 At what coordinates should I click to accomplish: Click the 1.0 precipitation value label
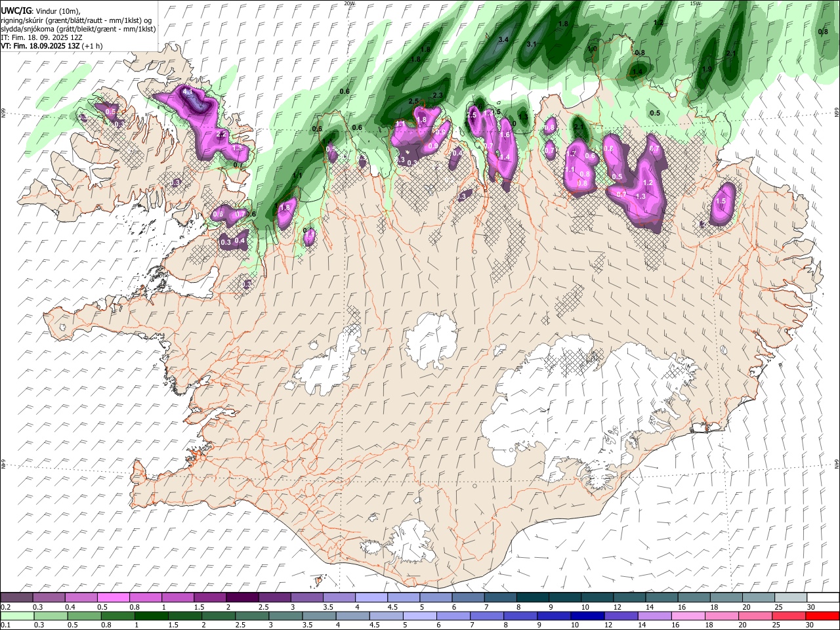[x=592, y=49]
